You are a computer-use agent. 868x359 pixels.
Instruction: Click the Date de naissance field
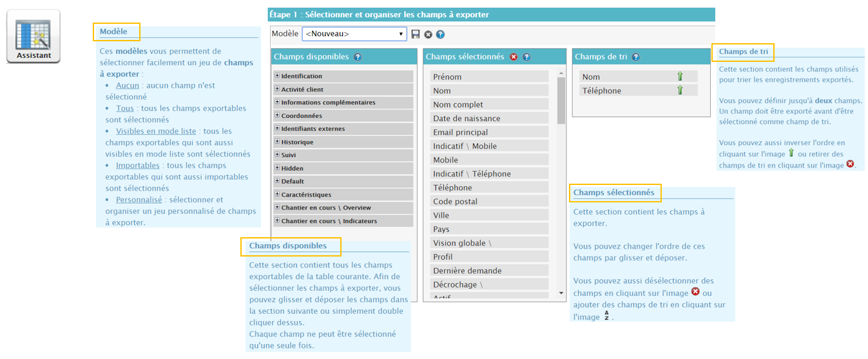pos(467,119)
